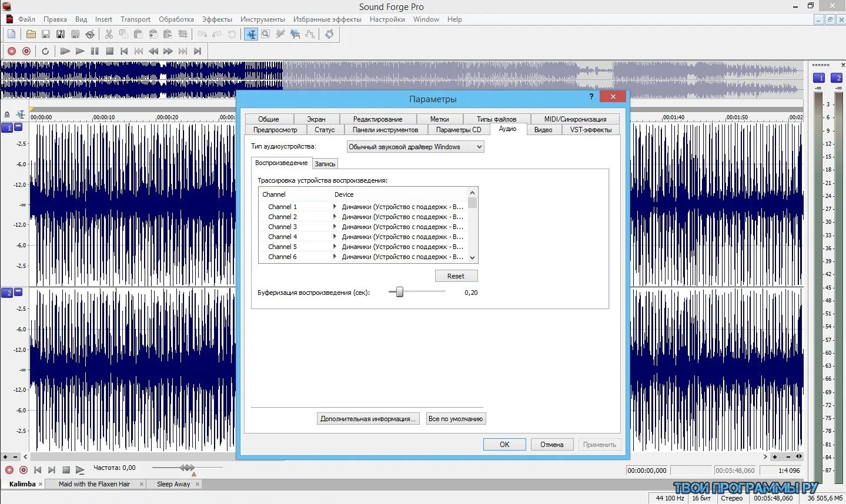The width and height of the screenshot is (846, 504).
Task: Switch to the Видео tab
Action: tap(543, 130)
